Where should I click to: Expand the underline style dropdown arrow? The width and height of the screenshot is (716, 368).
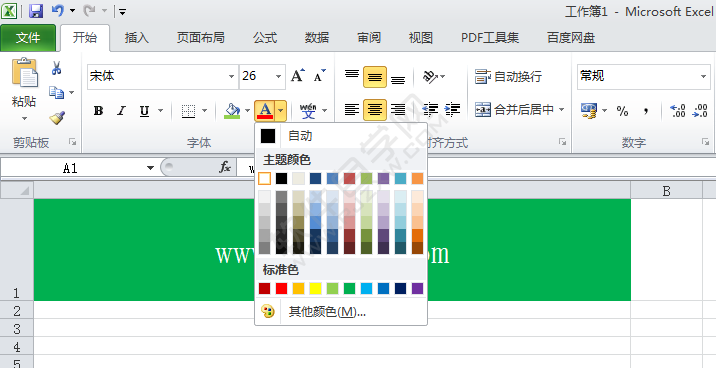[160, 110]
